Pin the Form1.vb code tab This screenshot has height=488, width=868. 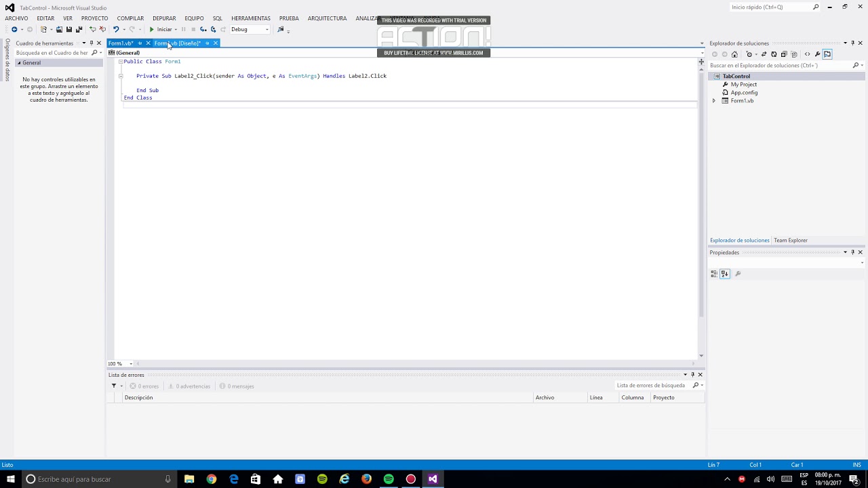[x=140, y=43]
